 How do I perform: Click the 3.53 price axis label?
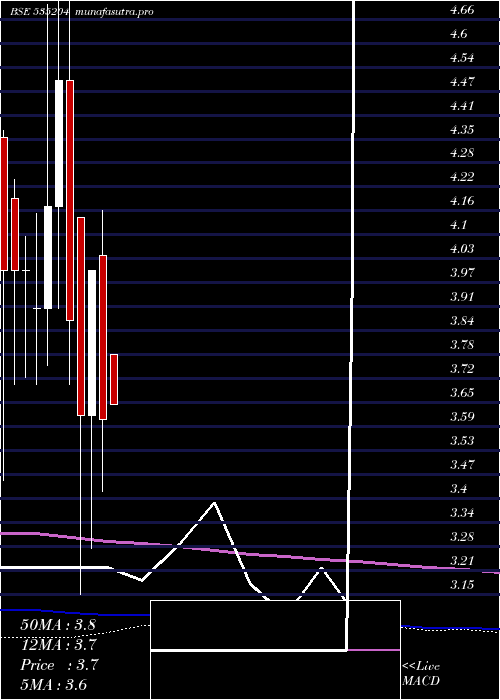coord(462,441)
